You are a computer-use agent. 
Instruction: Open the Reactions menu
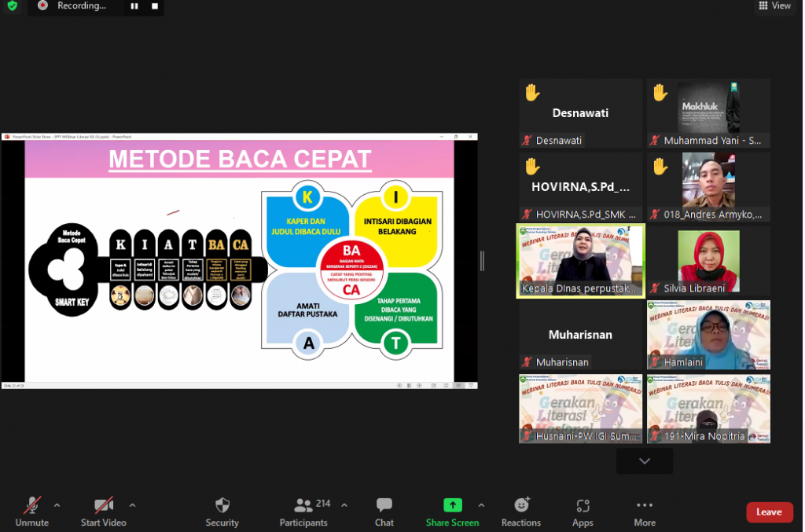(x=521, y=505)
